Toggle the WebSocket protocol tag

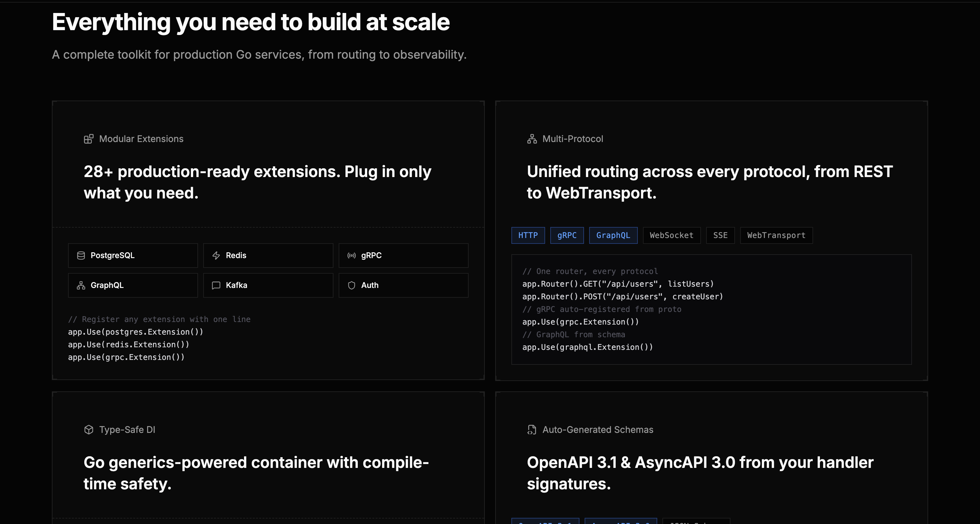[671, 235]
